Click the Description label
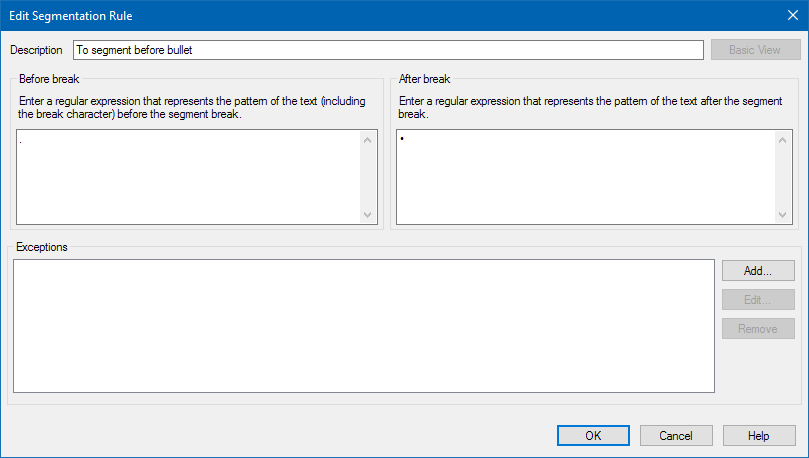809x458 pixels. click(x=36, y=50)
